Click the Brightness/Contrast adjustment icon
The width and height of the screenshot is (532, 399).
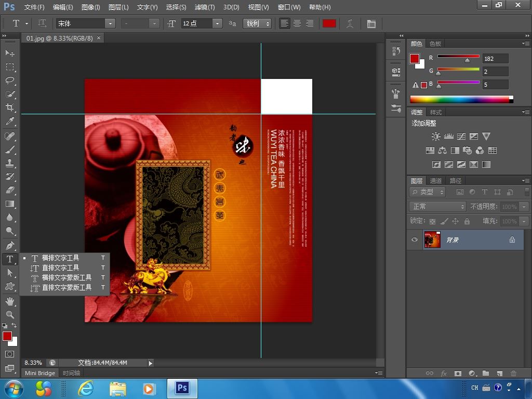[x=436, y=137]
